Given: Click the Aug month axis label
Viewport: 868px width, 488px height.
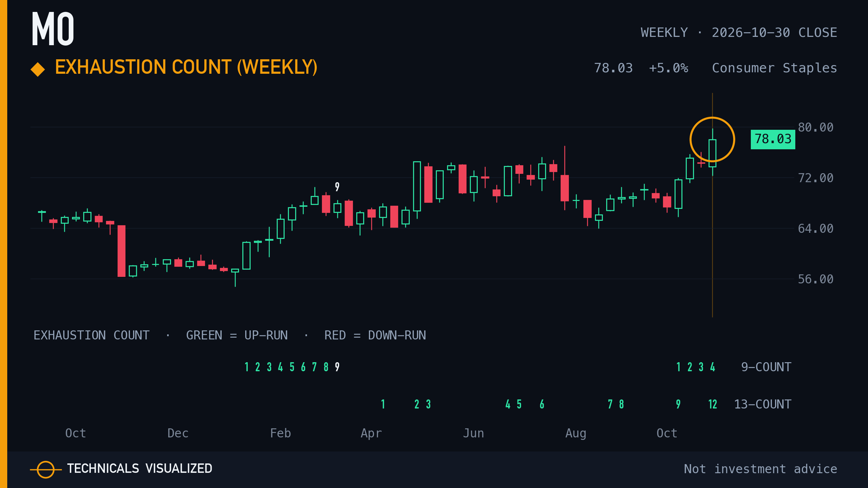Looking at the screenshot, I should point(576,433).
